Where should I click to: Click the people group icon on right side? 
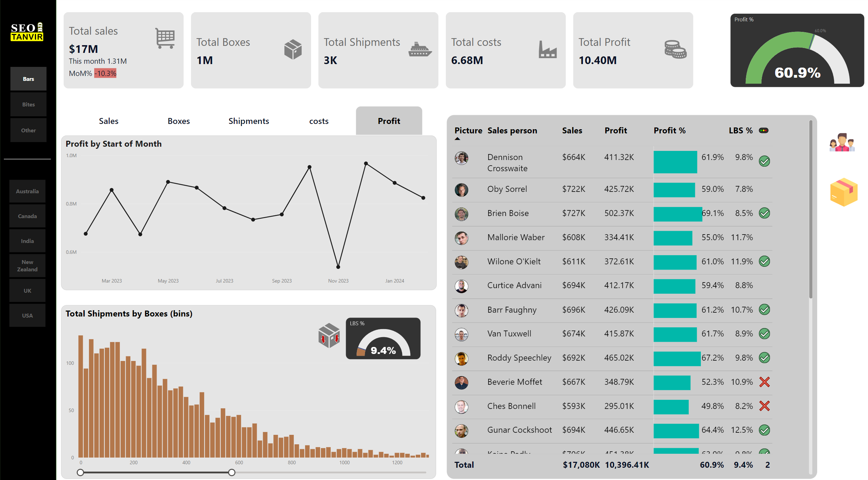pos(842,142)
